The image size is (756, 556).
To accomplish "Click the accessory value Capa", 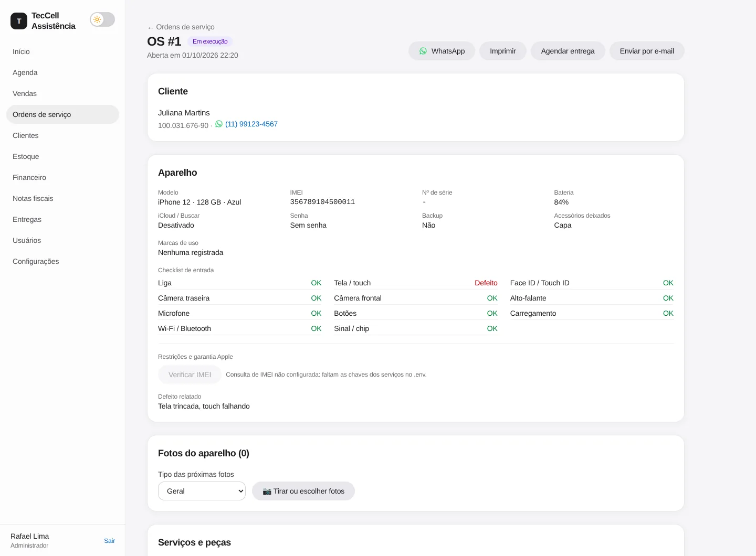I will [563, 225].
